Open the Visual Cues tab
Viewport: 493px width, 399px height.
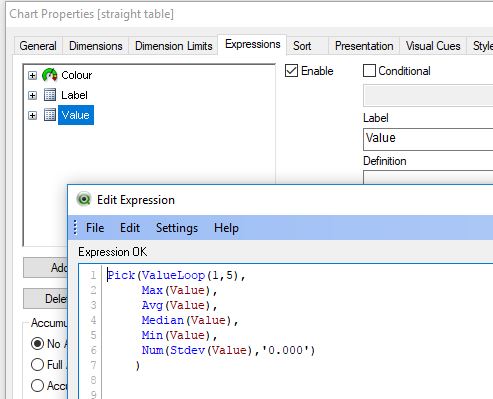pyautogui.click(x=433, y=46)
